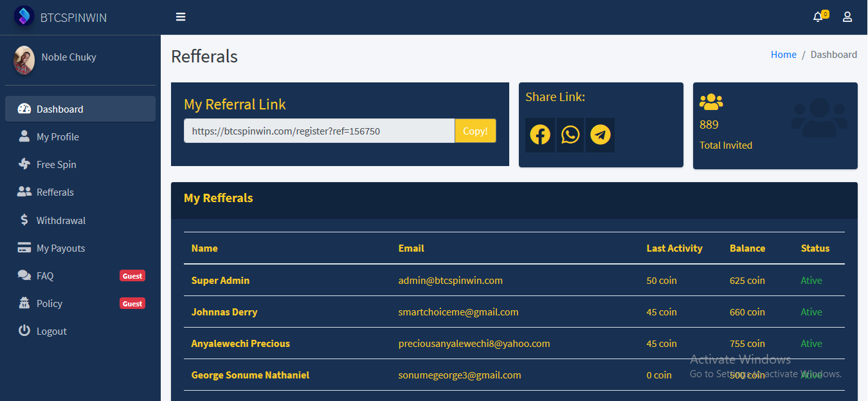Share referral link via Telegram
The height and width of the screenshot is (401, 868).
tap(601, 135)
